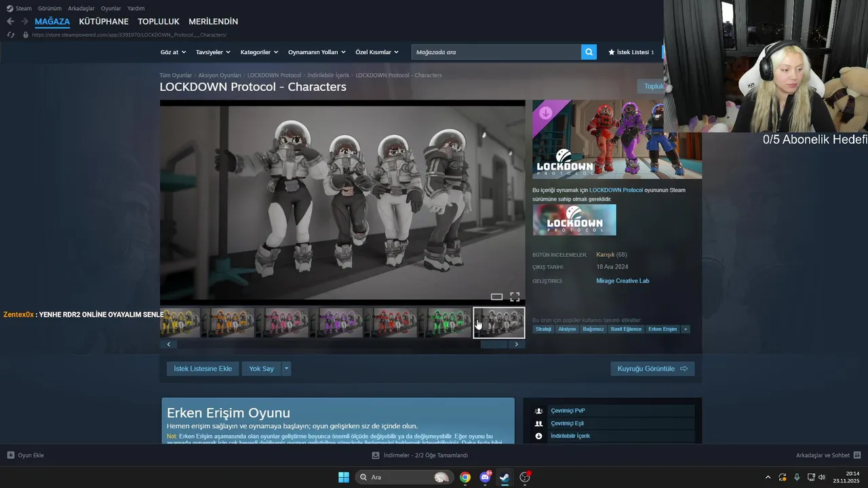Click İstek Listesine Ekle button
The width and height of the screenshot is (868, 488).
pos(203,369)
